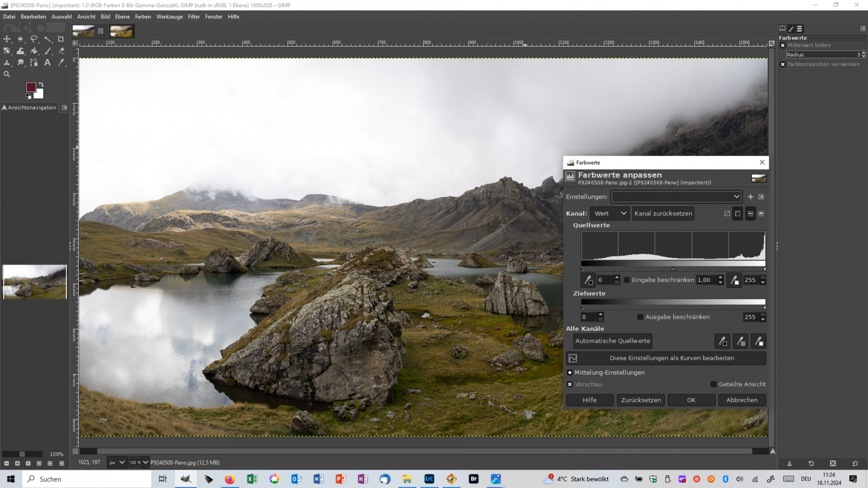This screenshot has width=868, height=488.
Task: Choose the Eraser tool
Action: pos(61,51)
